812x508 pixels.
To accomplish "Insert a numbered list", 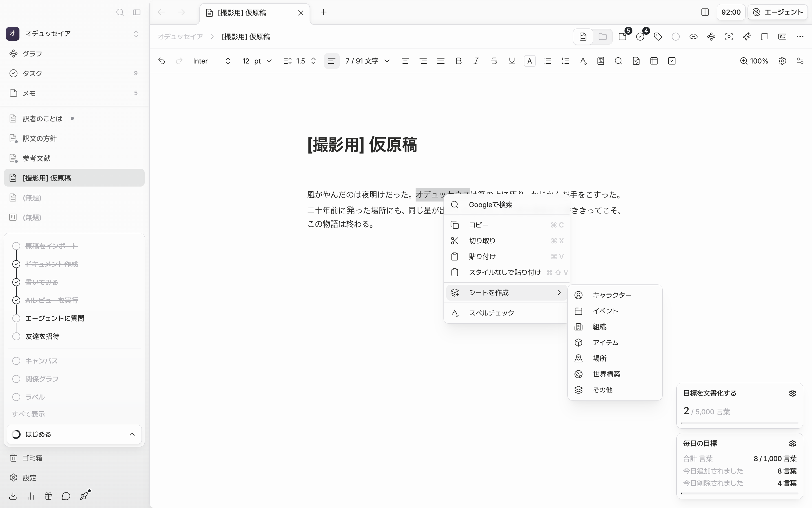I will coord(565,61).
